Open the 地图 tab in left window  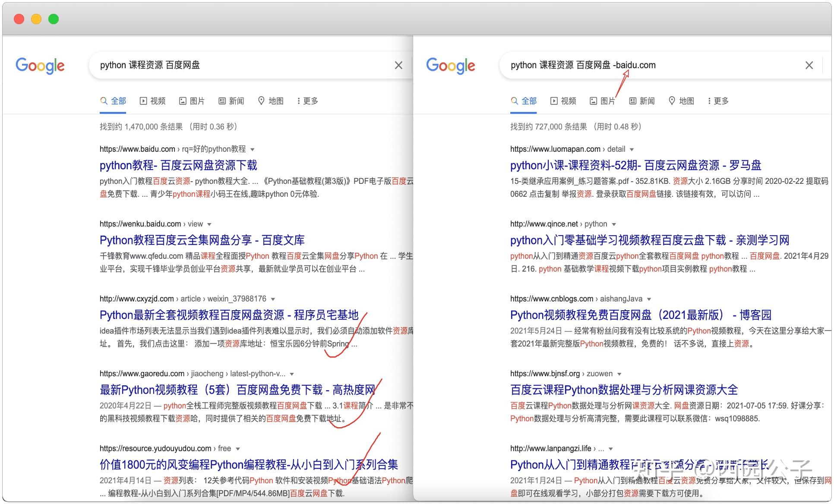(x=271, y=101)
